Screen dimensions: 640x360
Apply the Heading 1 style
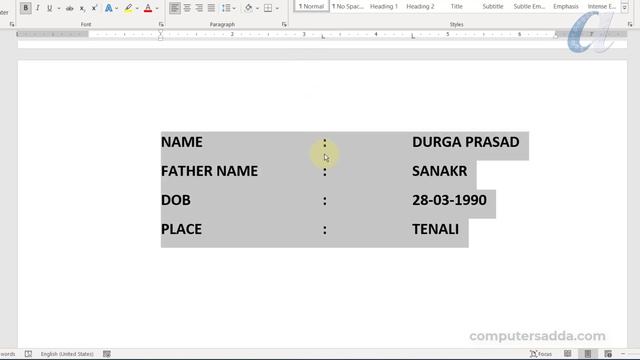click(x=384, y=6)
